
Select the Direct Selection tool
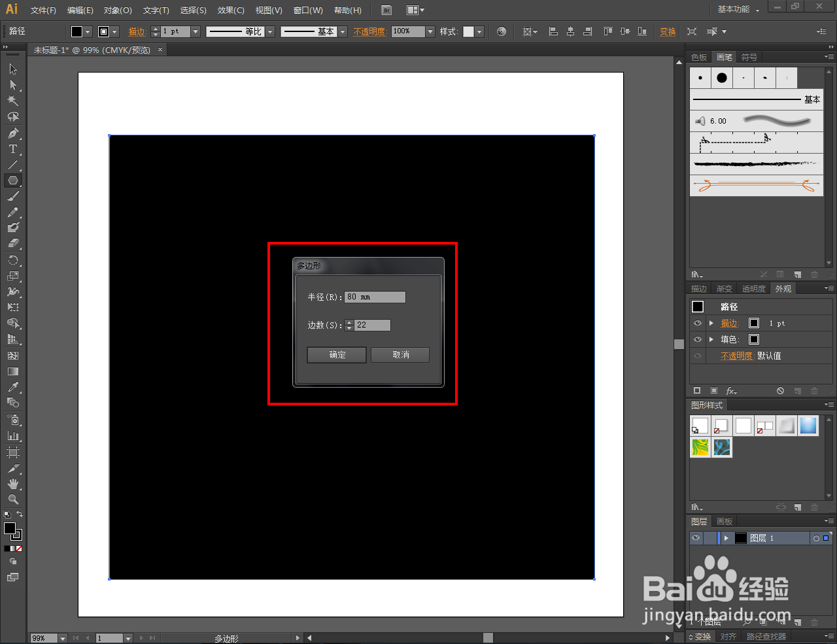[x=13, y=85]
